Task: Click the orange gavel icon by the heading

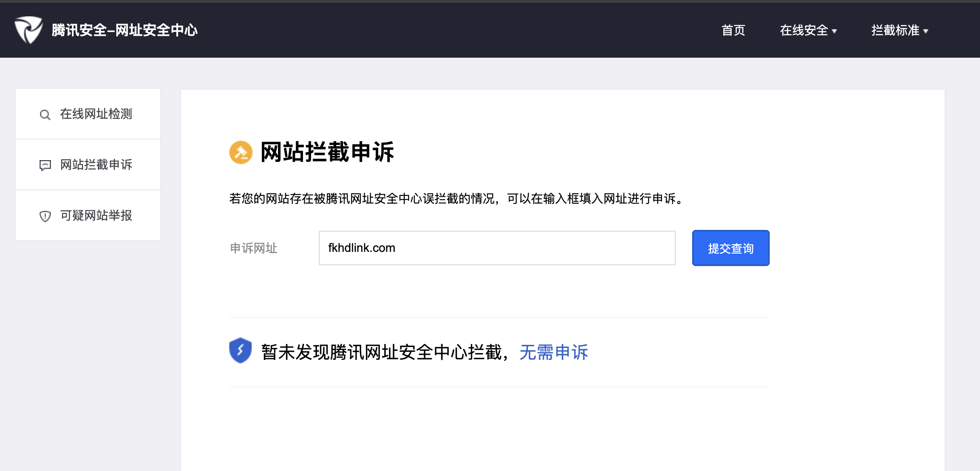Action: [x=240, y=152]
